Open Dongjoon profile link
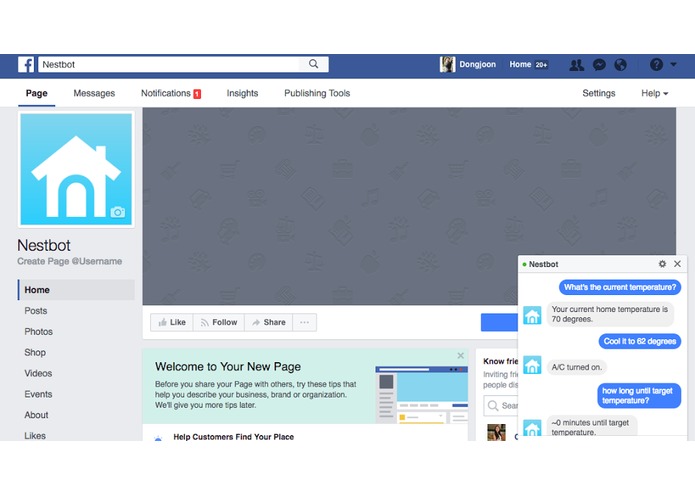The image size is (695, 494). [x=477, y=65]
